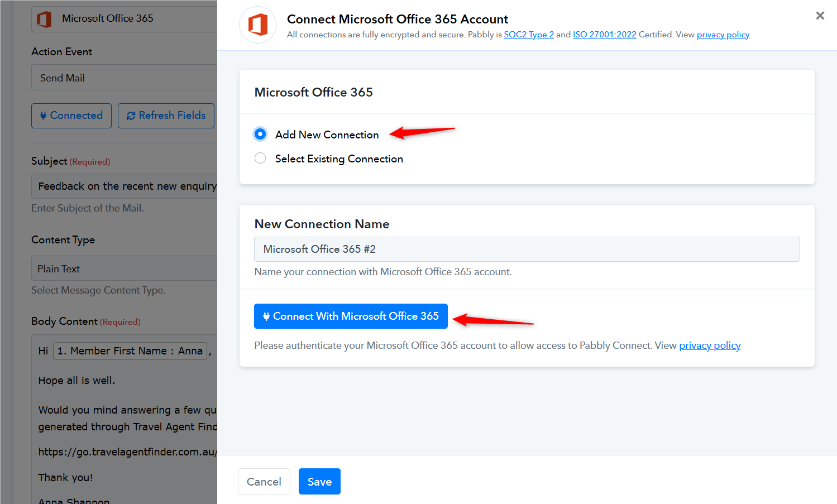Open privacy policy link below connect button

(x=710, y=345)
